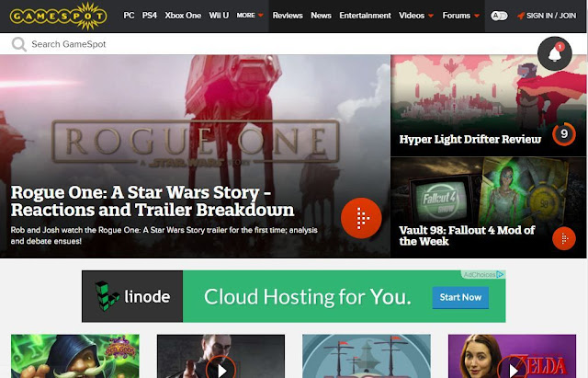Expand the MORE platforms dropdown

click(250, 16)
